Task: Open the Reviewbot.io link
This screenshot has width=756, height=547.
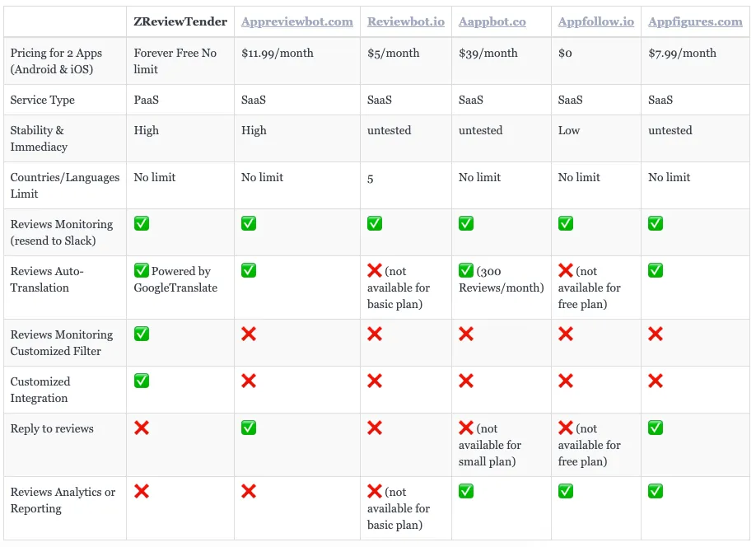Action: point(405,21)
